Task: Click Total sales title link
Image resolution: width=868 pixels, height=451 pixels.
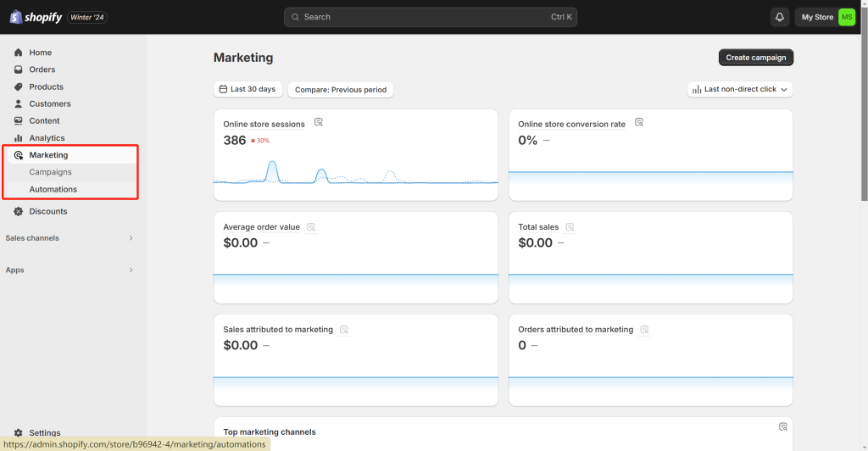Action: click(x=538, y=227)
